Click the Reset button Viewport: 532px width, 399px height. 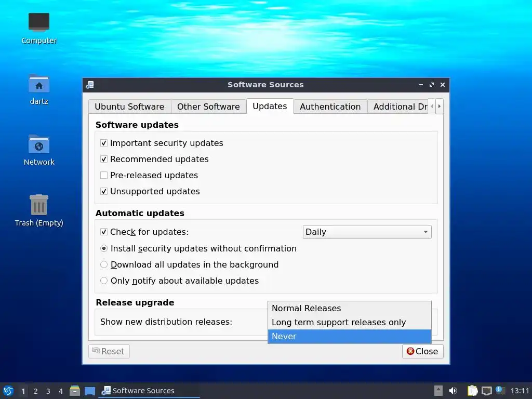click(109, 351)
